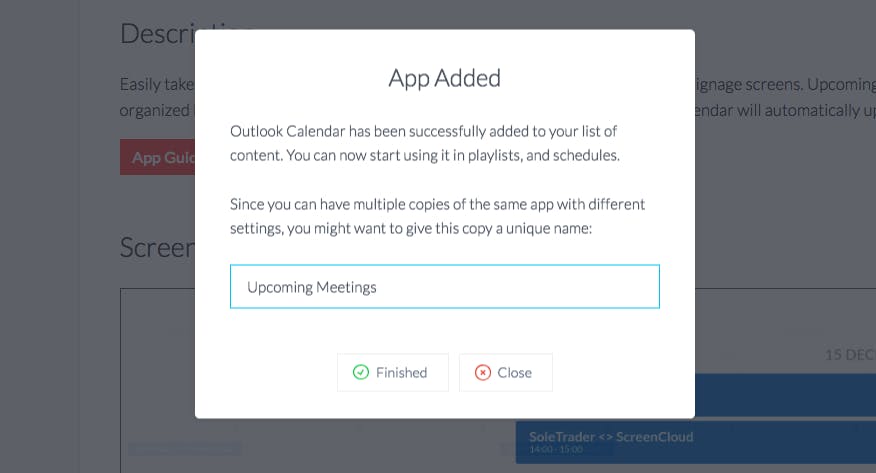This screenshot has width=876, height=473.
Task: Confirm with the Finished button label
Action: [401, 372]
